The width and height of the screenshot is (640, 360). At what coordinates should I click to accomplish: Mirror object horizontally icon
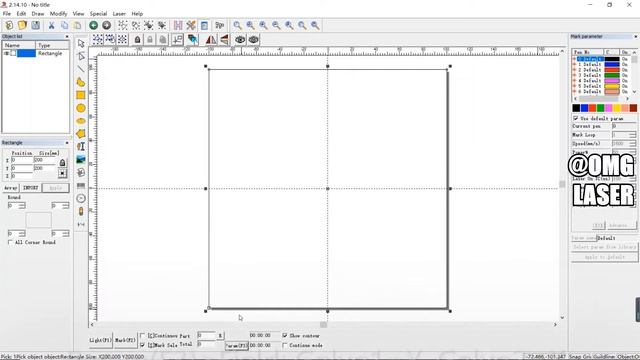click(x=211, y=40)
